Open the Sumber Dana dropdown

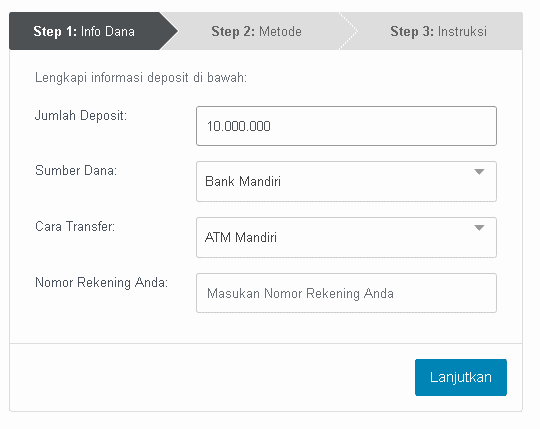[x=346, y=181]
